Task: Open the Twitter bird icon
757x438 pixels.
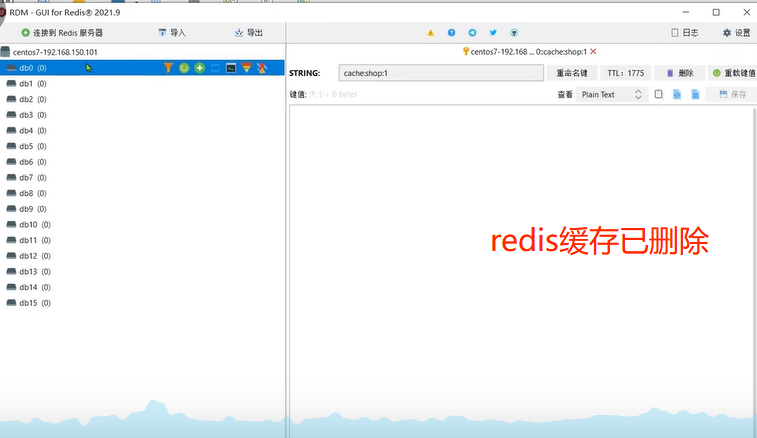Action: click(x=493, y=33)
